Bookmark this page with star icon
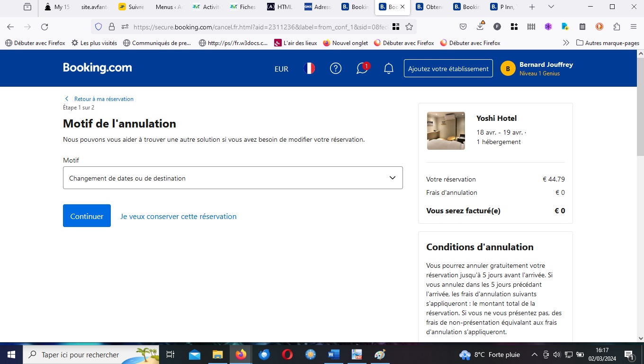The height and width of the screenshot is (364, 644). tap(409, 27)
